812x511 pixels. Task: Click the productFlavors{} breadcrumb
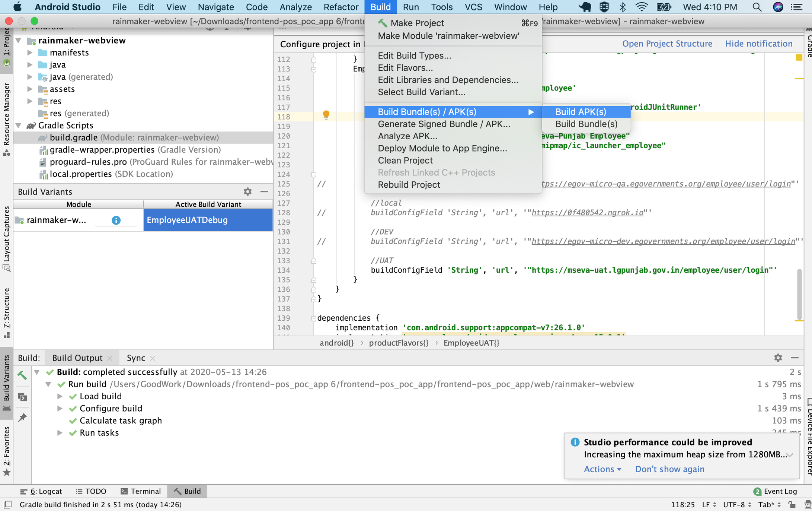[x=399, y=343]
